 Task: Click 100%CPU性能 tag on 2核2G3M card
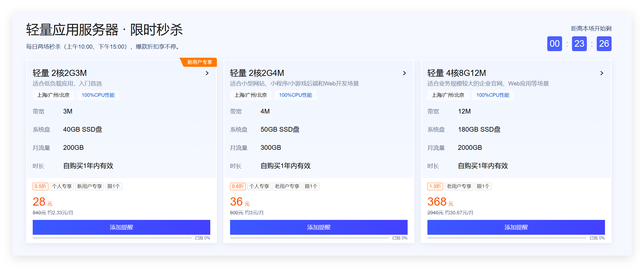coord(98,95)
